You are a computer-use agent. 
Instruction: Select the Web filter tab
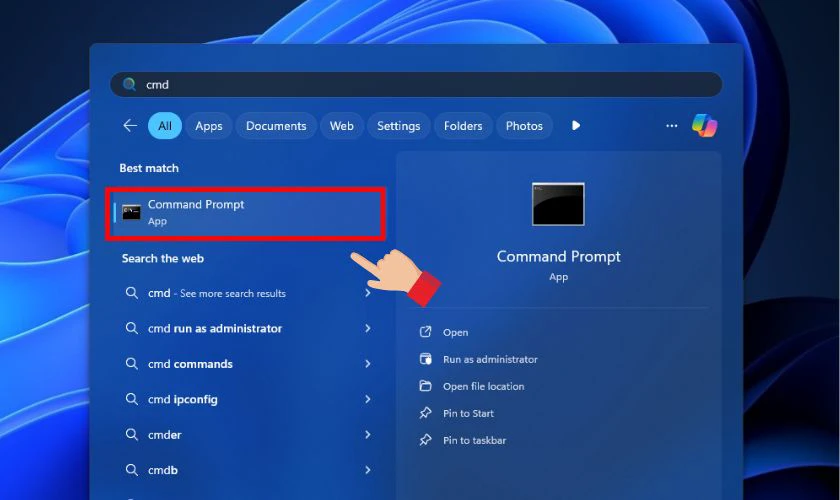[x=342, y=126]
